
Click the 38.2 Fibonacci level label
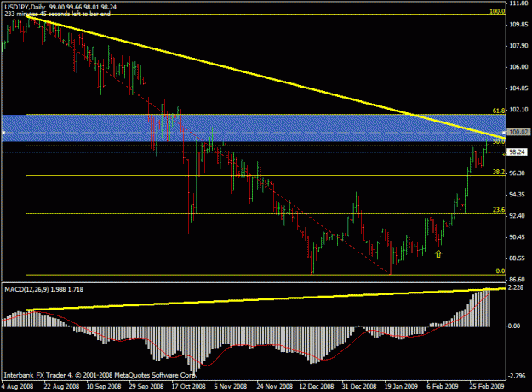tap(499, 172)
